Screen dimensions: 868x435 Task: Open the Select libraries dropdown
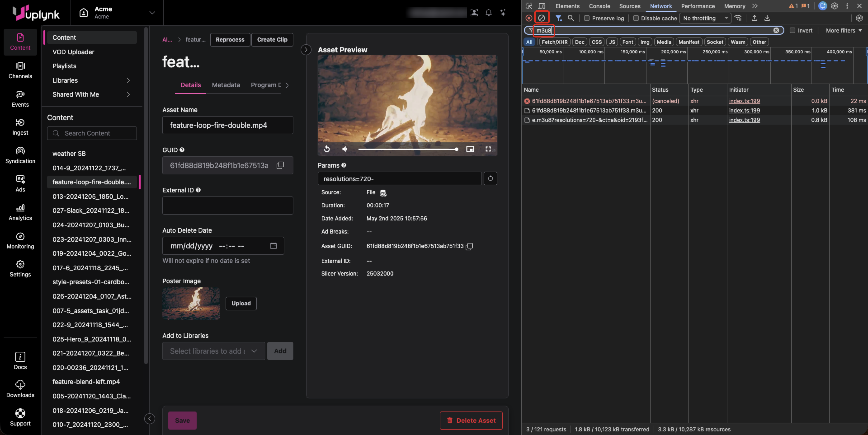click(x=213, y=351)
